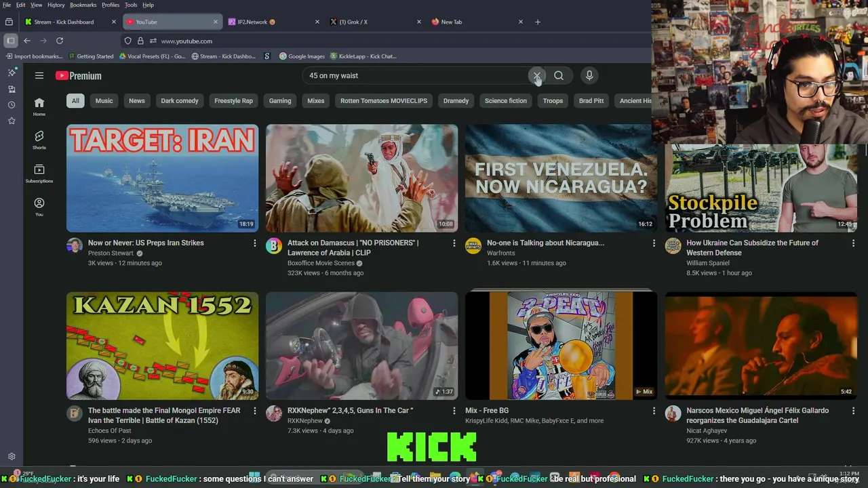Screen dimensions: 868x488
Task: Open options menu for How Ukraine video
Action: [853, 243]
